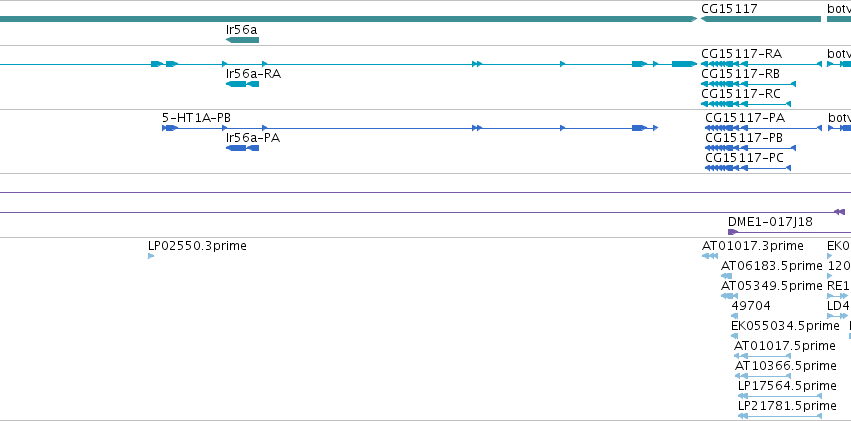
Task: Select the AT01017.5prime EST
Action: [763, 356]
